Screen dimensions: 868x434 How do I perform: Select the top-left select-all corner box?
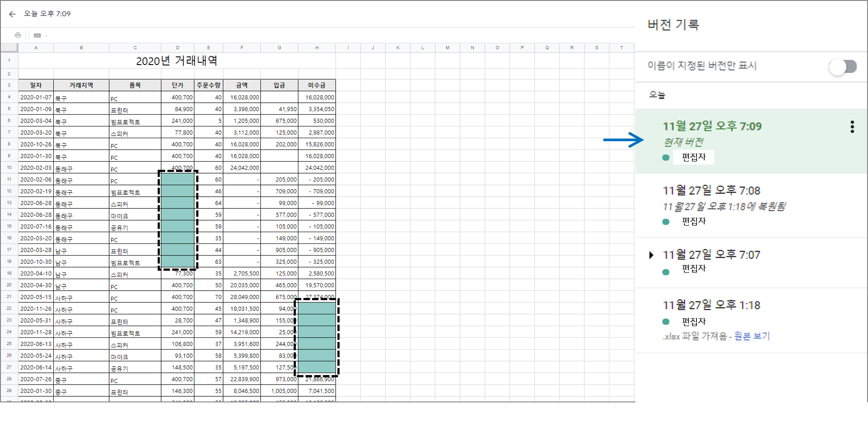9,48
